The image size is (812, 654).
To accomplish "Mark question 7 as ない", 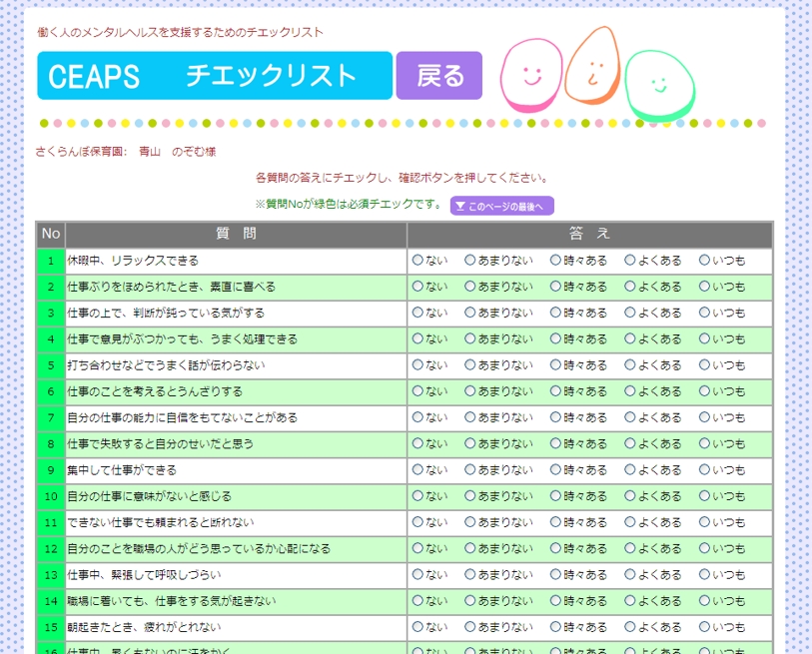I will click(417, 417).
